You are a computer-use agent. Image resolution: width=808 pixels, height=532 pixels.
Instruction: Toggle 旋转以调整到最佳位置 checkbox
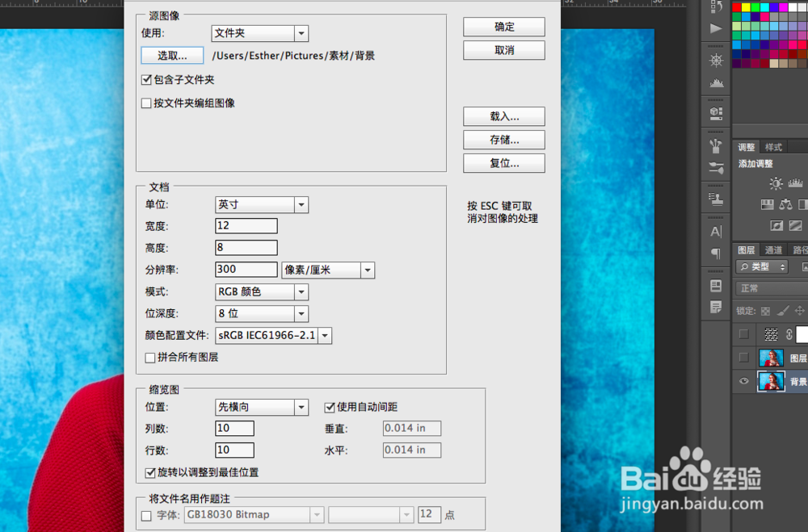tap(150, 472)
